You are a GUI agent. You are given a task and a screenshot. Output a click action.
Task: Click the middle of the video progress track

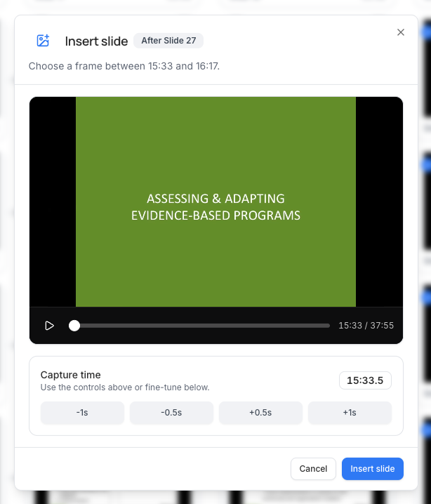pos(199,326)
